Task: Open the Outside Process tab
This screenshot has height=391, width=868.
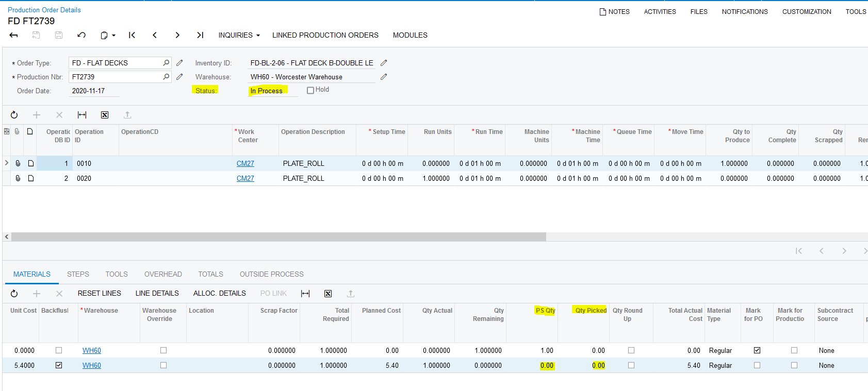Action: pos(271,274)
